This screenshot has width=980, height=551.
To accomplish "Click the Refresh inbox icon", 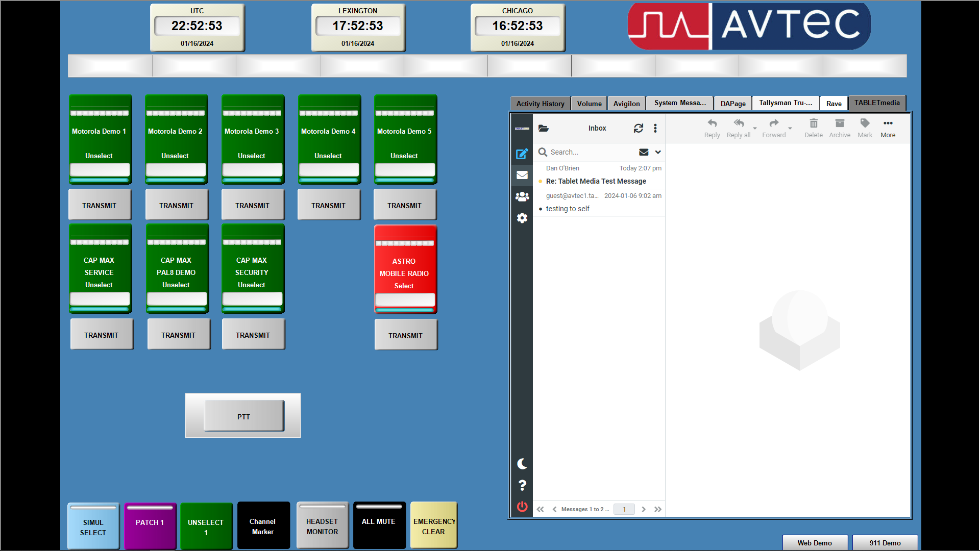I will click(x=638, y=129).
